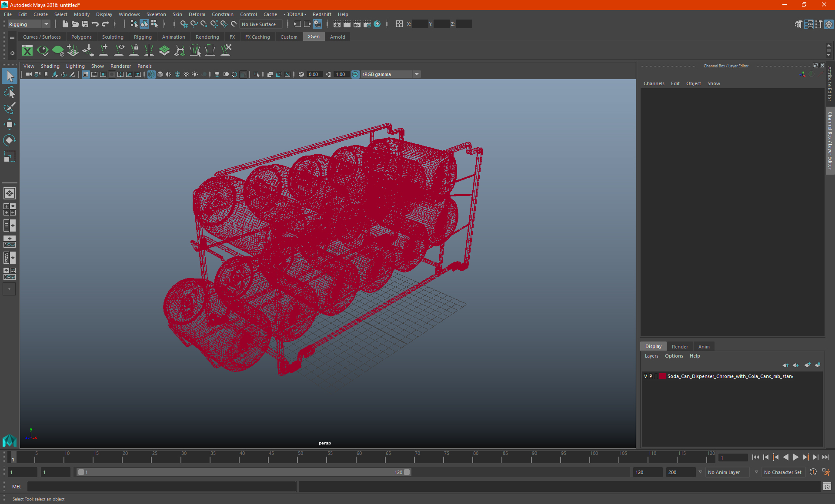This screenshot has width=835, height=504.
Task: Click the Undo arrow icon
Action: [x=95, y=24]
